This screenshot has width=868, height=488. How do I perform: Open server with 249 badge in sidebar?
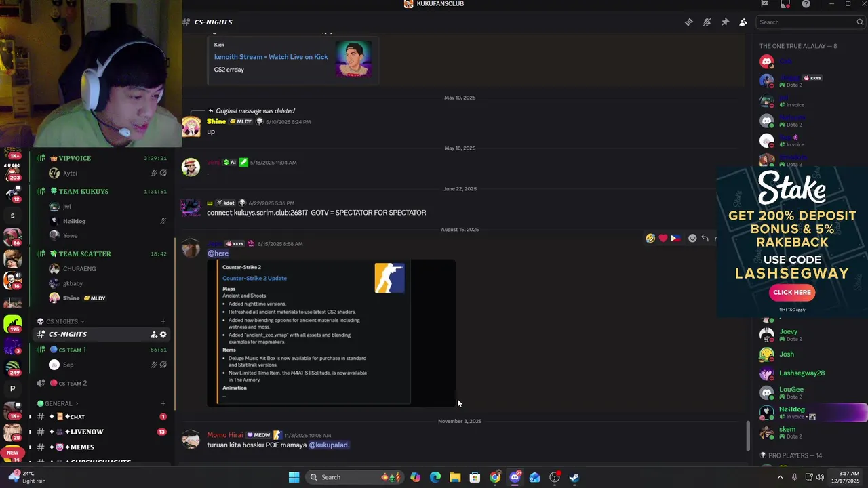tap(12, 368)
